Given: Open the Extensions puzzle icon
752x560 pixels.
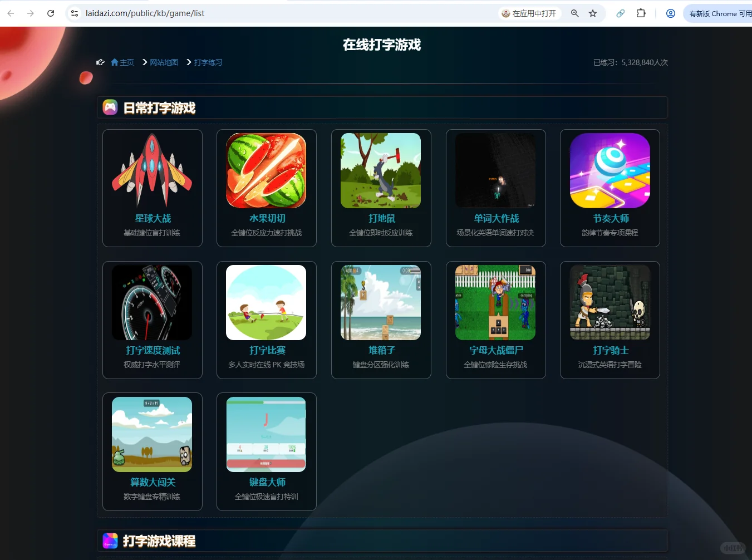Looking at the screenshot, I should pos(641,13).
